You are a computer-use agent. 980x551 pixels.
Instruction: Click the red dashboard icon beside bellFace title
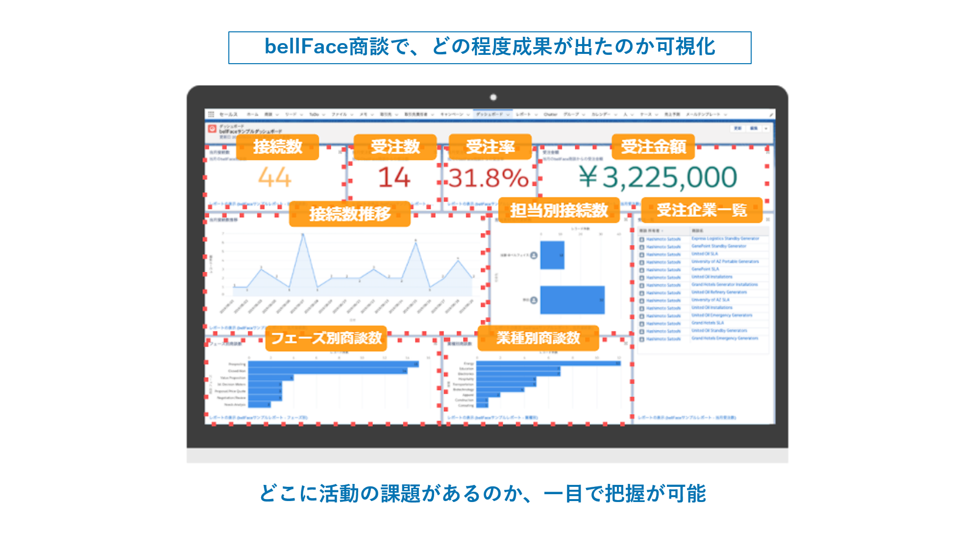point(212,129)
